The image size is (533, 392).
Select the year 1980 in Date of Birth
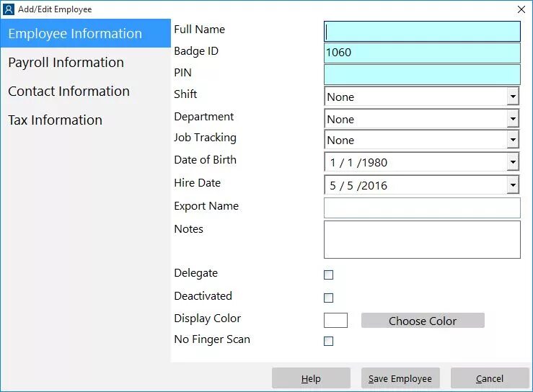[374, 163]
